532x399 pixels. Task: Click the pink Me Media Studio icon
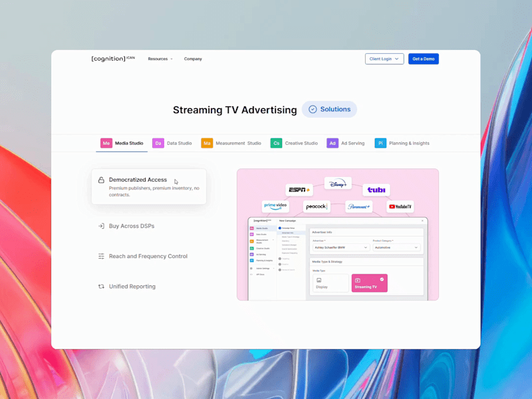tap(106, 143)
